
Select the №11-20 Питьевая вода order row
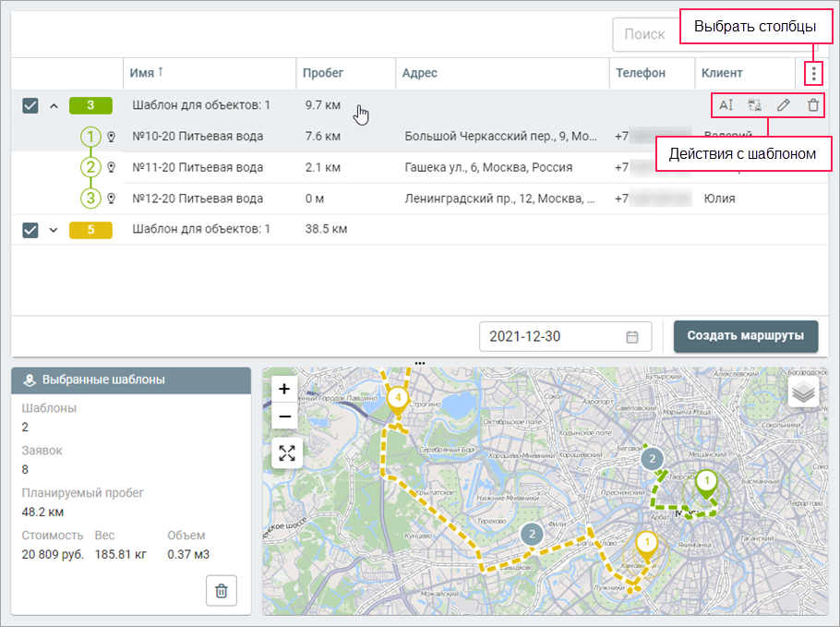click(198, 168)
